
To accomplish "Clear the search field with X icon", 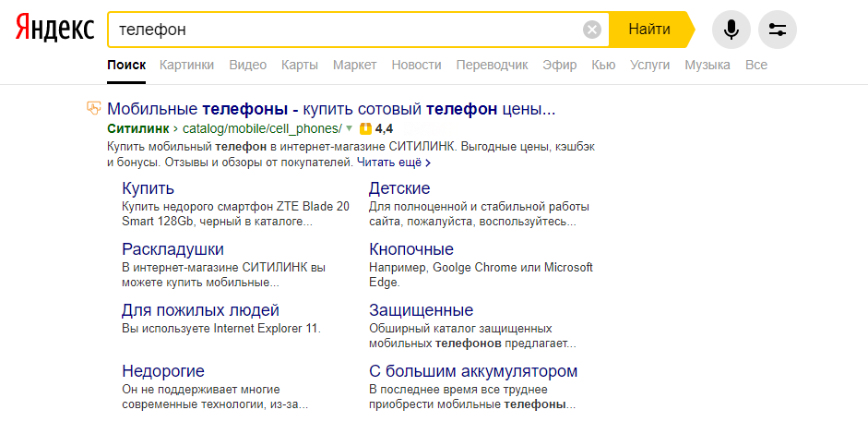I will (x=592, y=30).
